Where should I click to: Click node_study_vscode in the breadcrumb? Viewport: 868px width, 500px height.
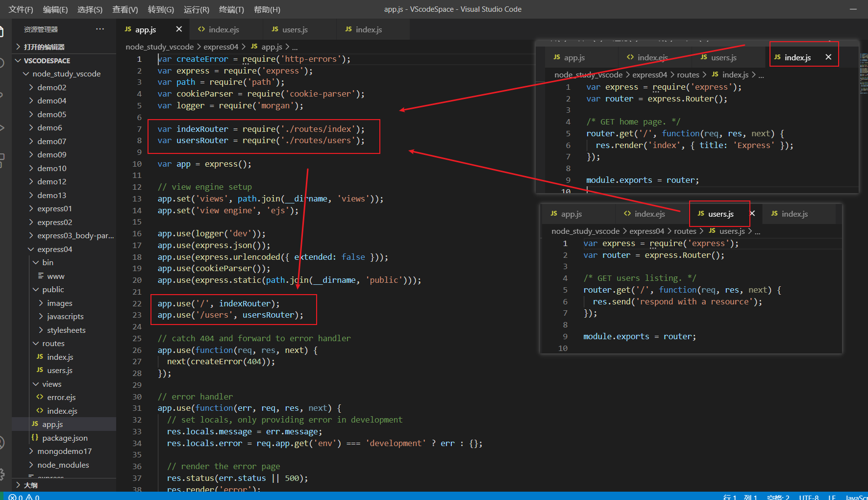point(160,47)
